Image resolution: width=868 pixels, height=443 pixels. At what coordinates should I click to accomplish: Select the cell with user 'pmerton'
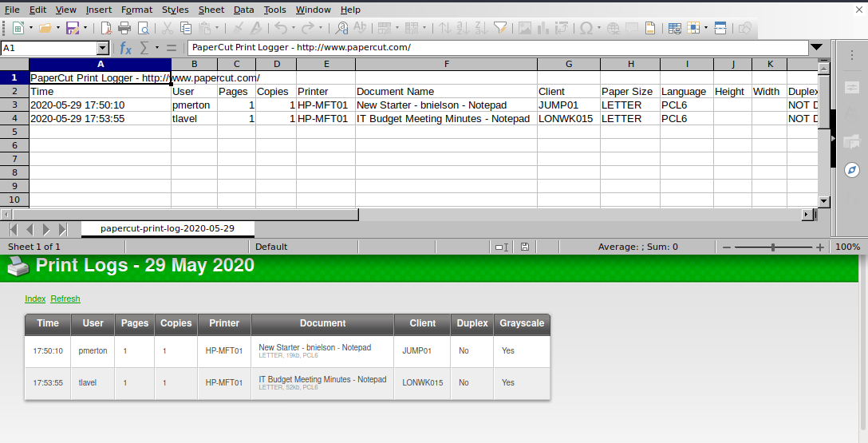195,105
